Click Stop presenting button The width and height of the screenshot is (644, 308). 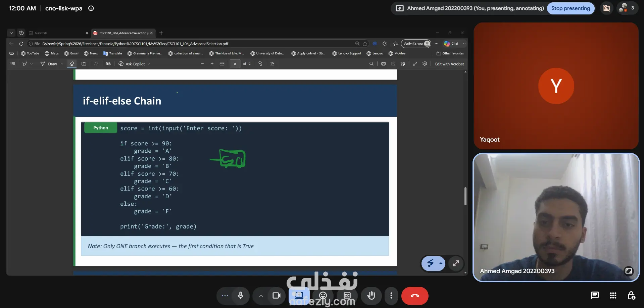pyautogui.click(x=571, y=8)
